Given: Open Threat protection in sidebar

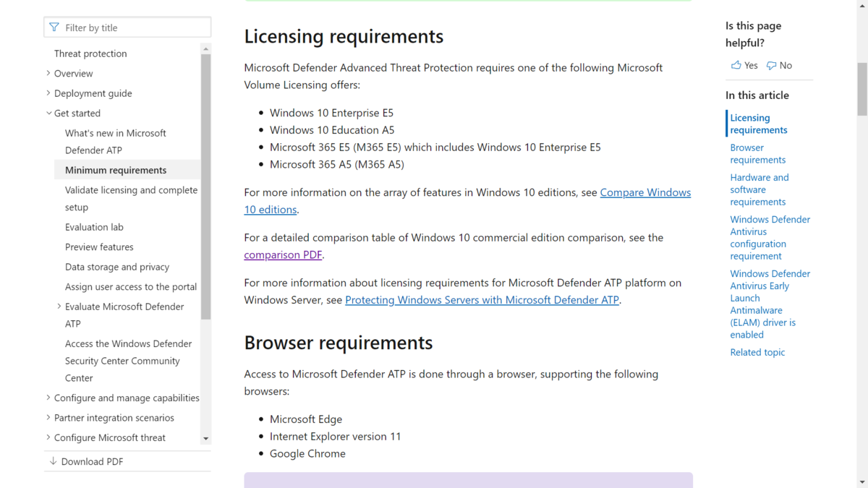Looking at the screenshot, I should coord(90,53).
